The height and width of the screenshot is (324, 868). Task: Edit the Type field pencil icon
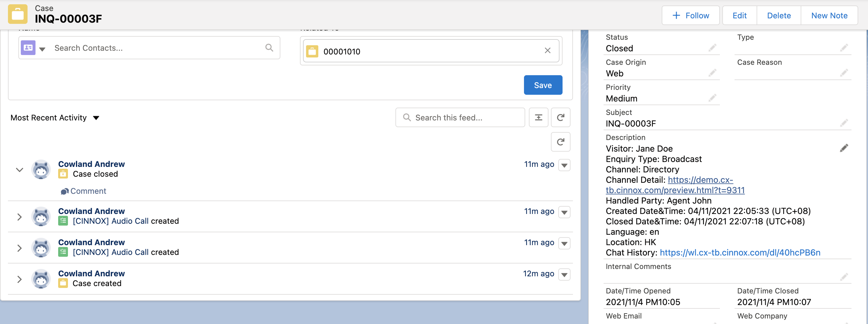844,48
